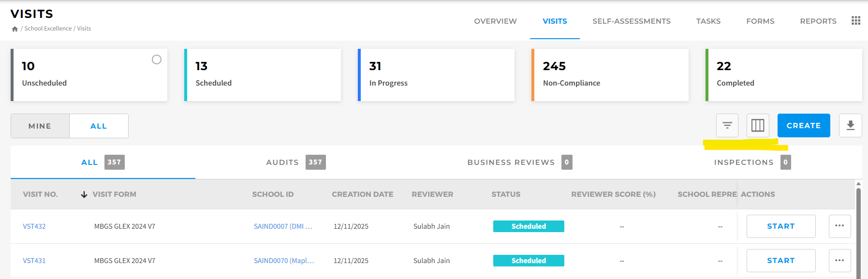This screenshot has height=279, width=868.
Task: Select the radio circle on Unscheduled card
Action: tap(157, 59)
